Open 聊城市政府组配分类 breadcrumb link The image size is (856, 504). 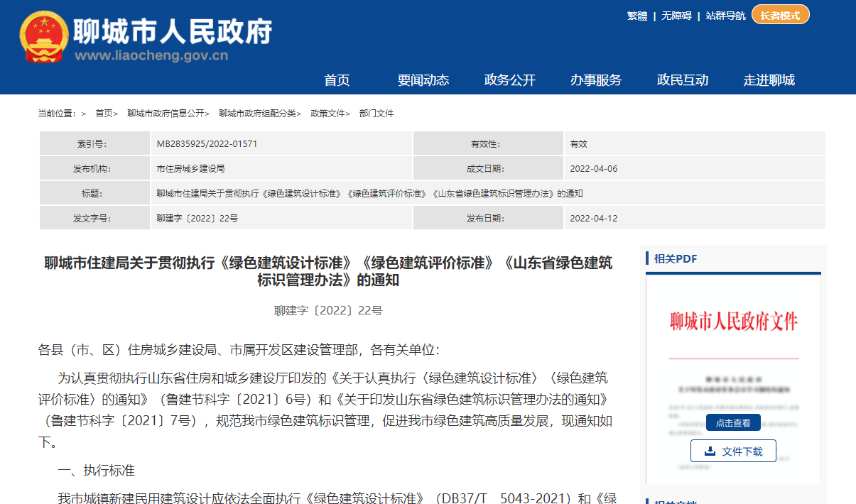coord(257,114)
